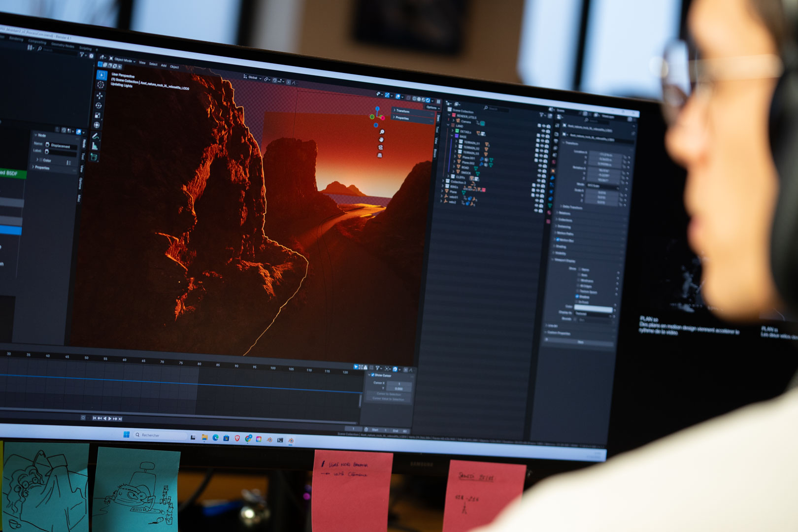This screenshot has width=798, height=532.
Task: Click the active Blender icon in the taskbar
Action: click(x=291, y=440)
